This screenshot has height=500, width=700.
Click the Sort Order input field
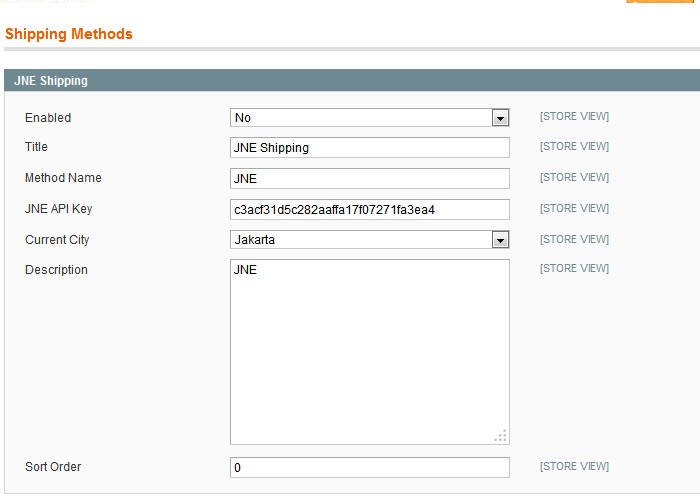[370, 467]
